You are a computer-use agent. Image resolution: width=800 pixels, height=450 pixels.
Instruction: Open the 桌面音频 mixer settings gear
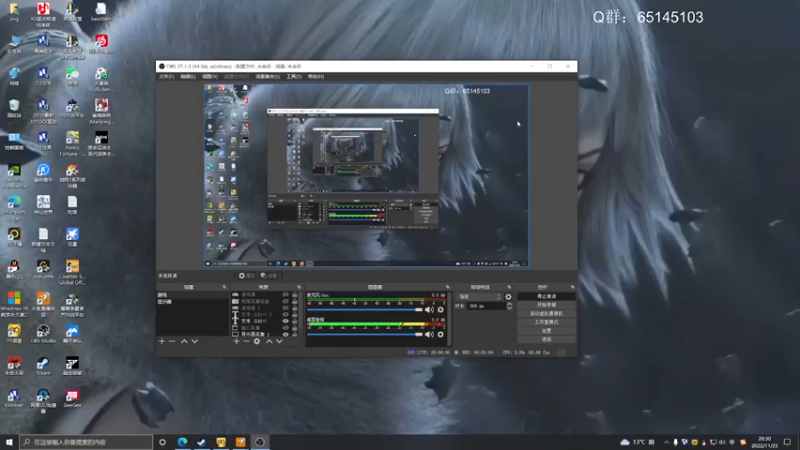pos(441,334)
